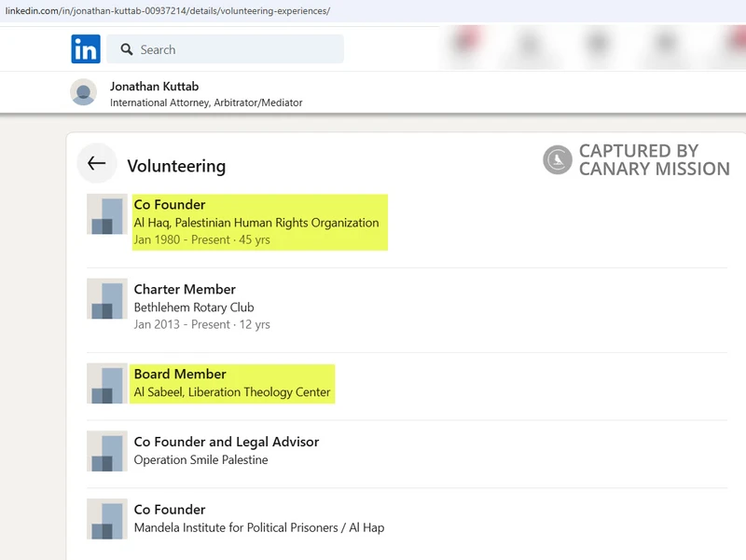Select the Co Founder and Legal Advisor title

pyautogui.click(x=227, y=442)
